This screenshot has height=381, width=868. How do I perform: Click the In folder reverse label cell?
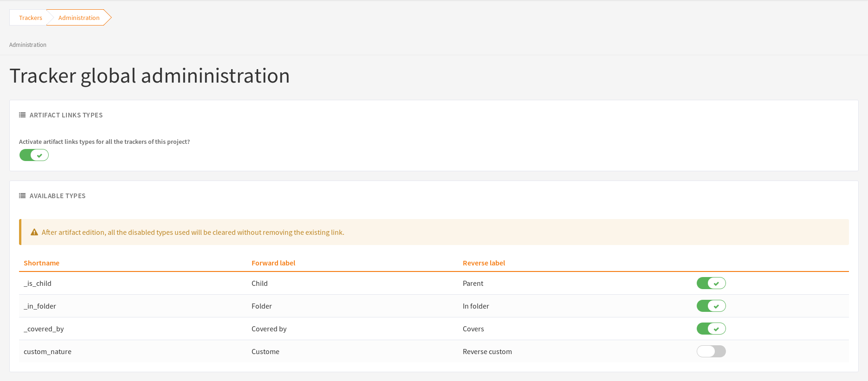(476, 306)
